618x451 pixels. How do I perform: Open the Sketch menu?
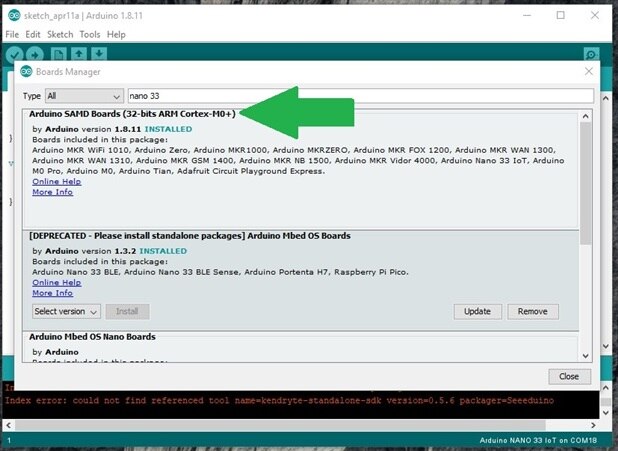60,34
